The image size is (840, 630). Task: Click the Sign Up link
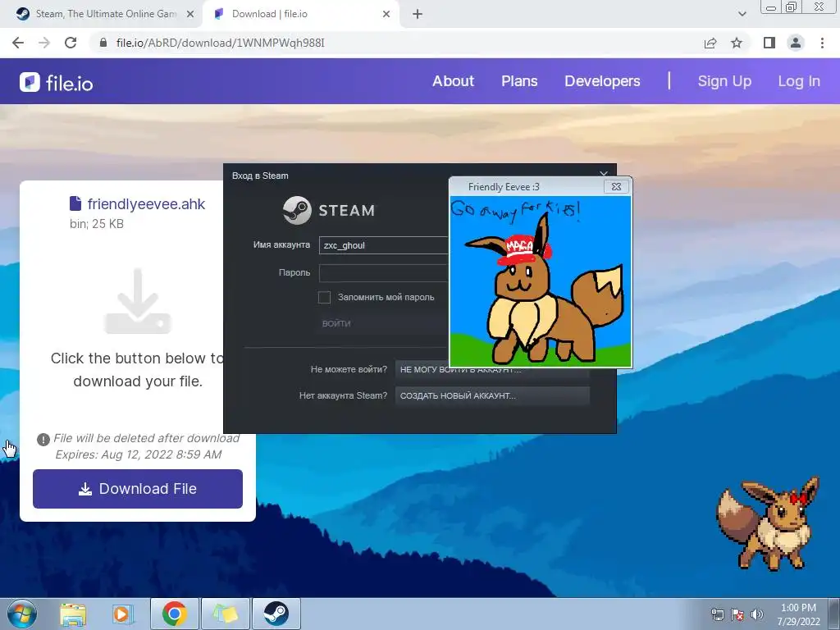[x=724, y=81]
